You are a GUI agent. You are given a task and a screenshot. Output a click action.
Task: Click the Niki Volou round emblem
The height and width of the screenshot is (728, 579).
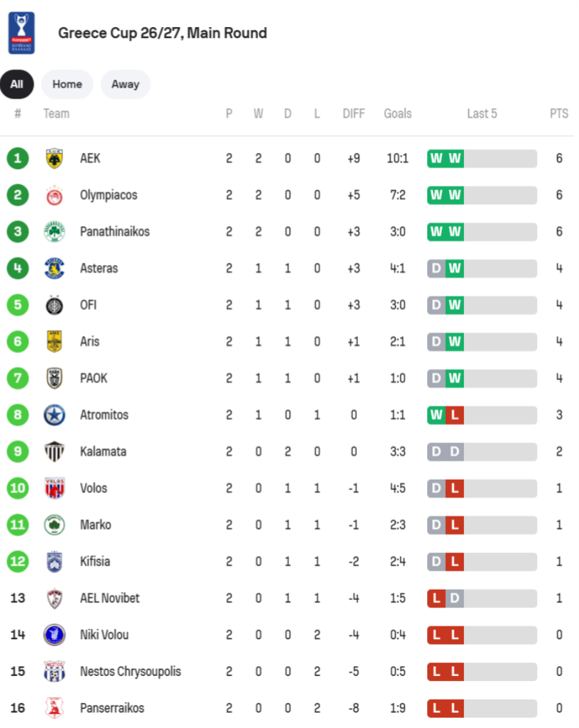(x=54, y=635)
